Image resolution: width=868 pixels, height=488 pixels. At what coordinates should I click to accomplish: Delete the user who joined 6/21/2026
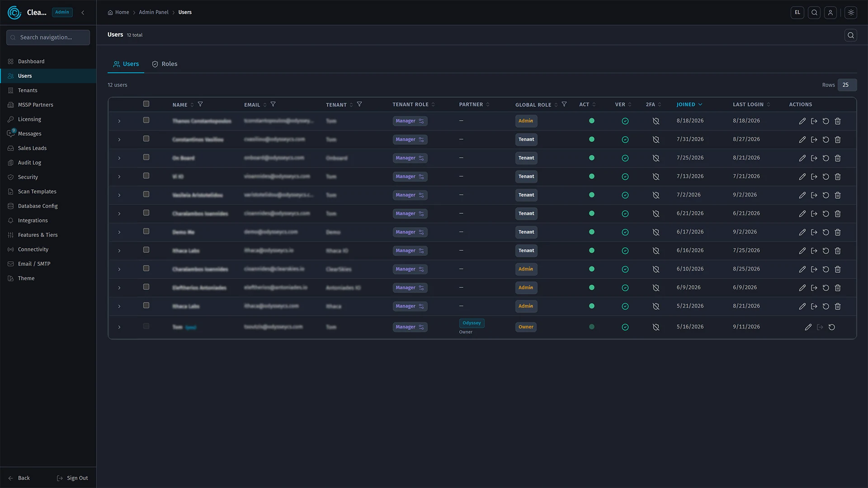pyautogui.click(x=837, y=214)
